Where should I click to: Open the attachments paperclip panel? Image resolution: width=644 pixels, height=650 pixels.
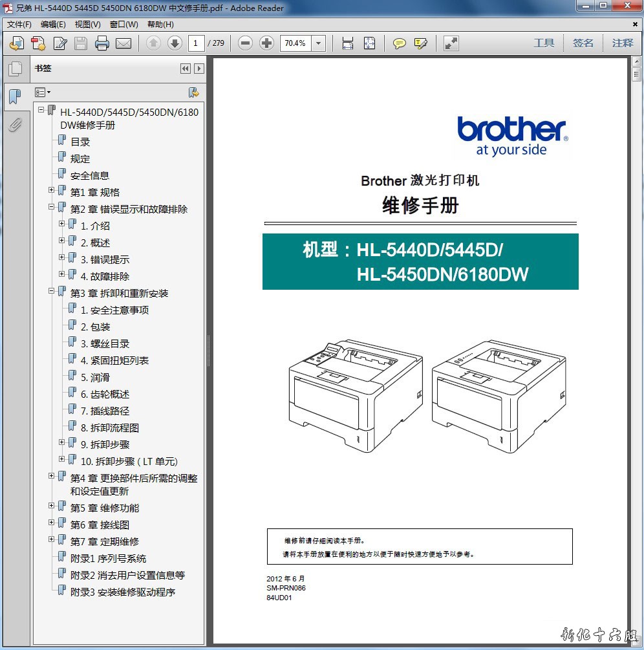coord(15,125)
